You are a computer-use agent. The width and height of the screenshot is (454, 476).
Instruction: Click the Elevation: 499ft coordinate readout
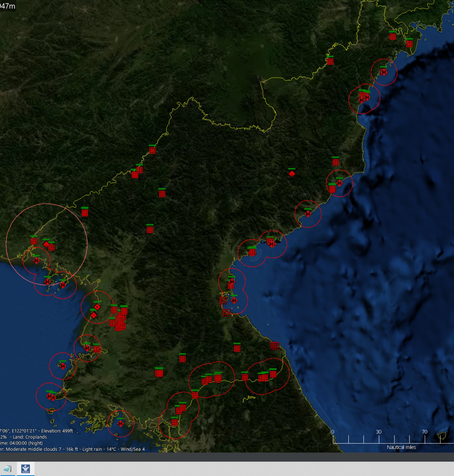pyautogui.click(x=57, y=431)
